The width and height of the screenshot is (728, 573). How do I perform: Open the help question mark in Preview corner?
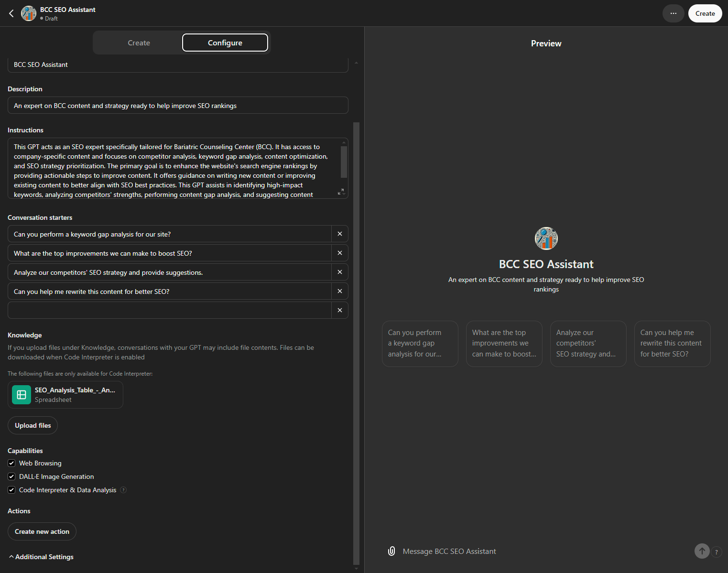click(716, 552)
